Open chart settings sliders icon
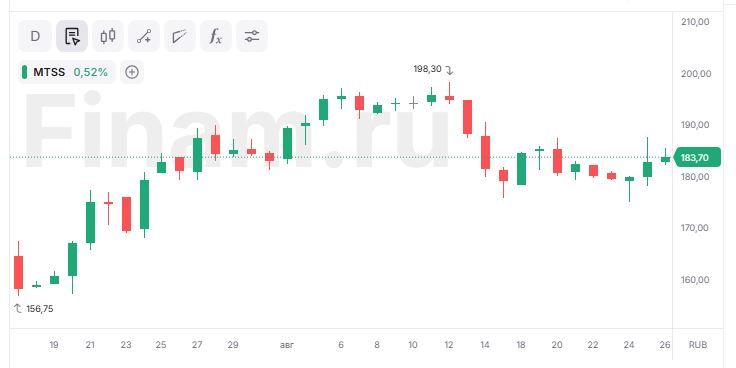The image size is (736, 368). coord(252,36)
